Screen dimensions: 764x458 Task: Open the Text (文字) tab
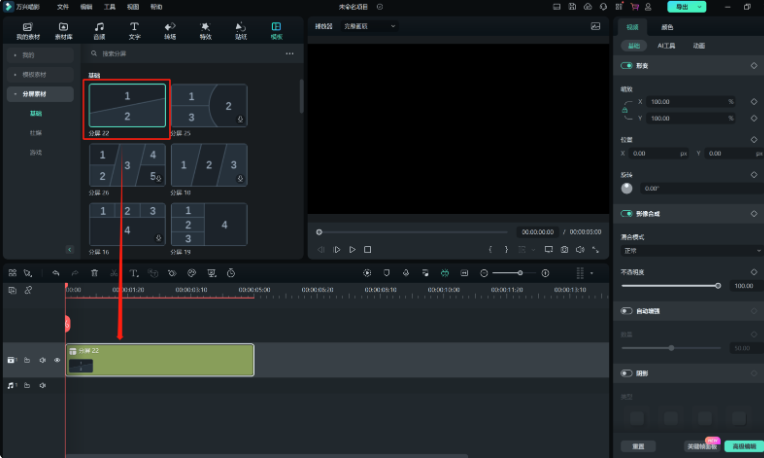[134, 30]
